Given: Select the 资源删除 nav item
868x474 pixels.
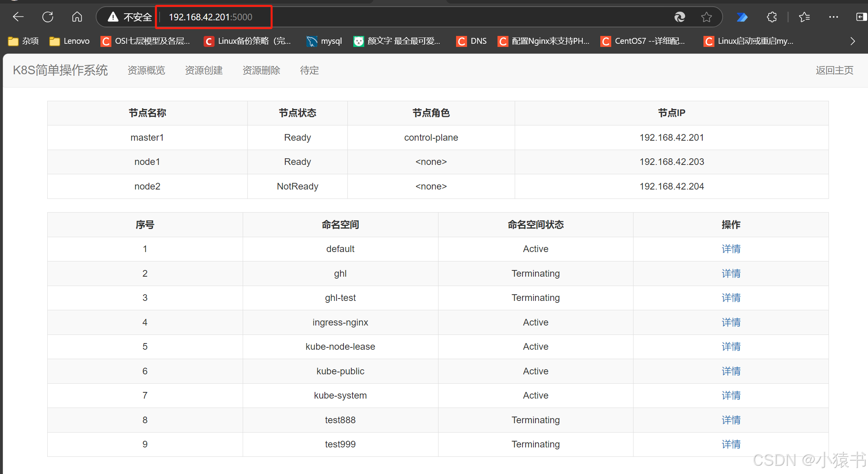Looking at the screenshot, I should (261, 70).
